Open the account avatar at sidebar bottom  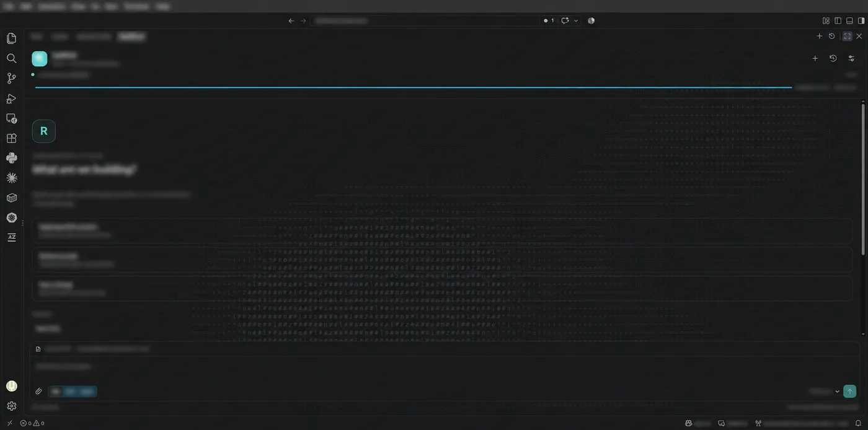click(x=11, y=386)
